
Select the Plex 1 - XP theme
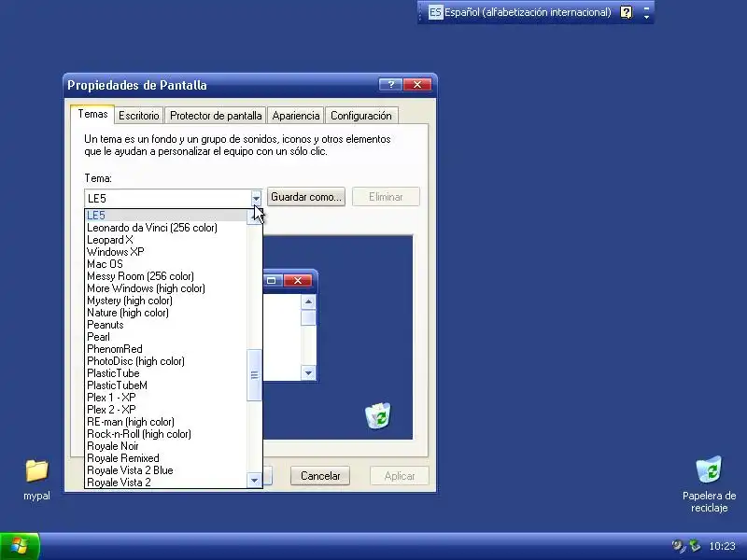166,398
